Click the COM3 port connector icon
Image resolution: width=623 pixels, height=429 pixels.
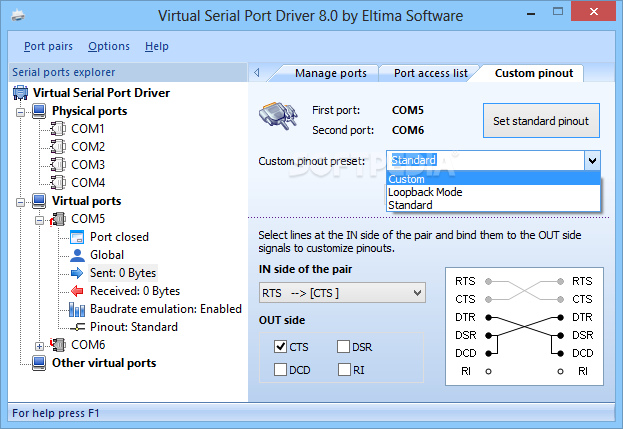point(58,164)
